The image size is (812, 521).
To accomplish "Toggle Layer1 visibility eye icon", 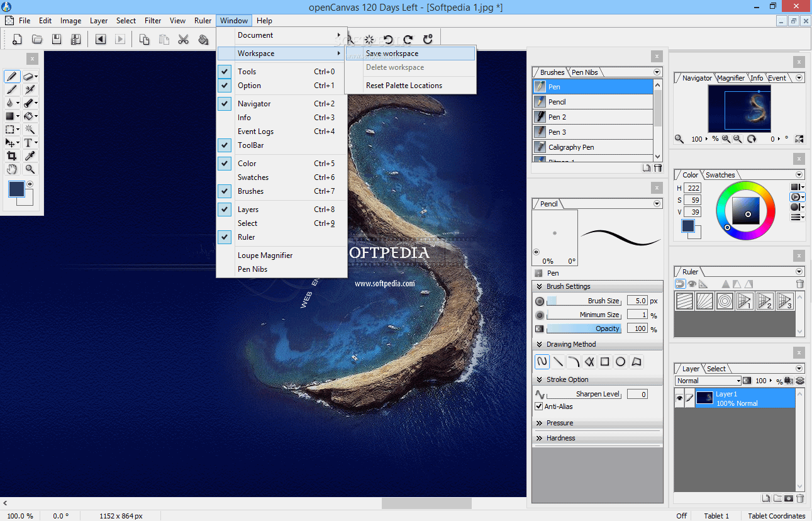I will [x=679, y=398].
